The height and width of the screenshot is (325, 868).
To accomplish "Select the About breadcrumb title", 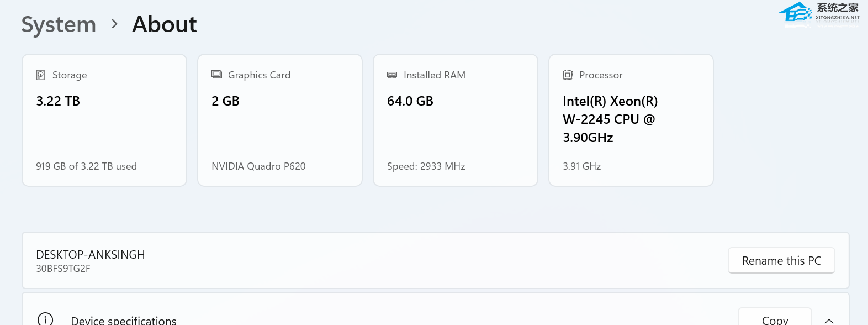I will [x=165, y=24].
